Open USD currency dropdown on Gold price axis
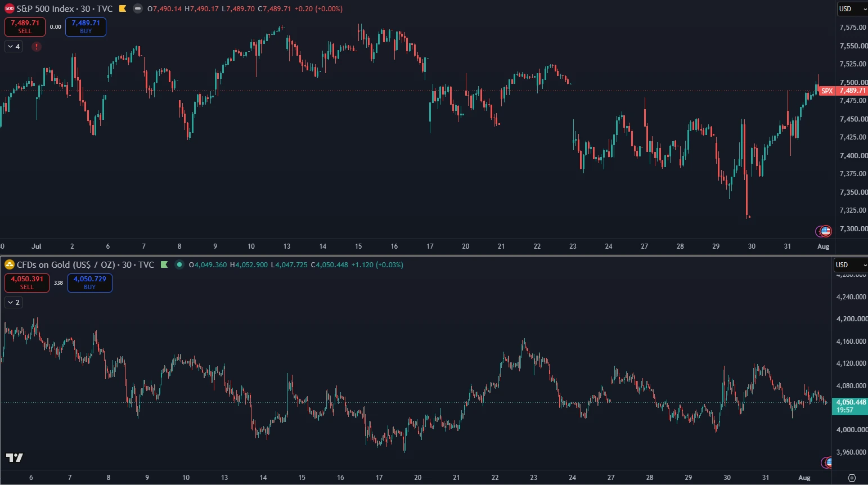This screenshot has height=485, width=868. (x=849, y=264)
